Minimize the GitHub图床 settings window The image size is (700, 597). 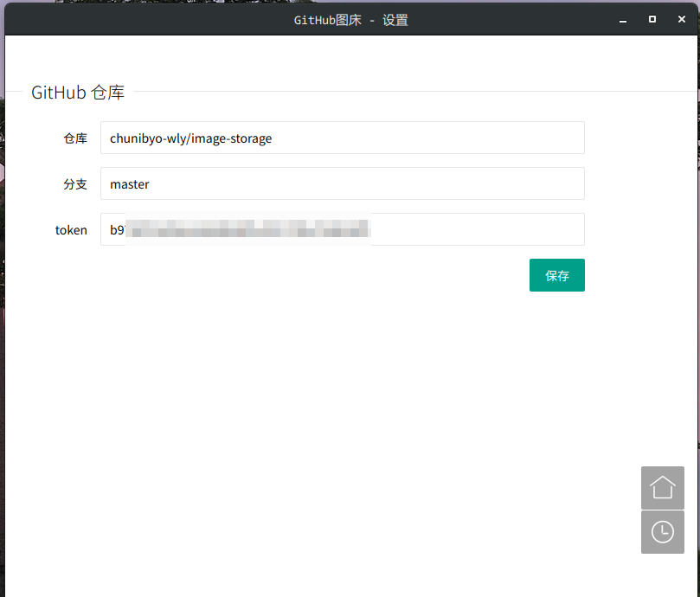(623, 20)
